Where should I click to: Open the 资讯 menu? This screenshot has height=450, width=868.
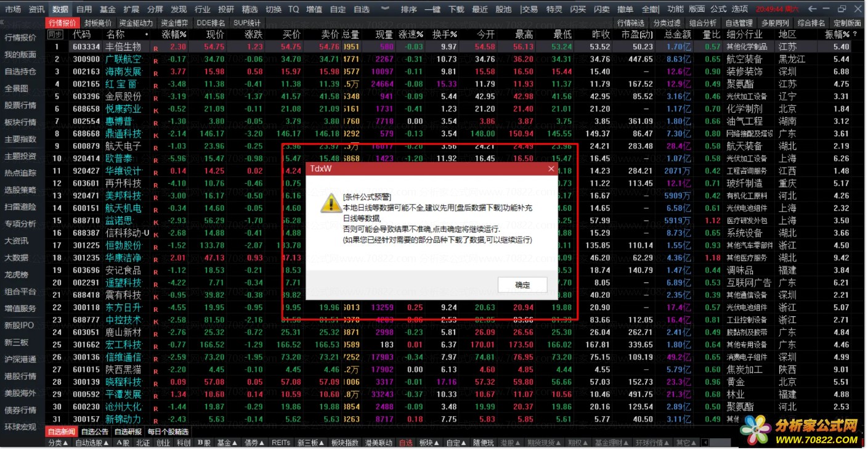click(x=36, y=9)
